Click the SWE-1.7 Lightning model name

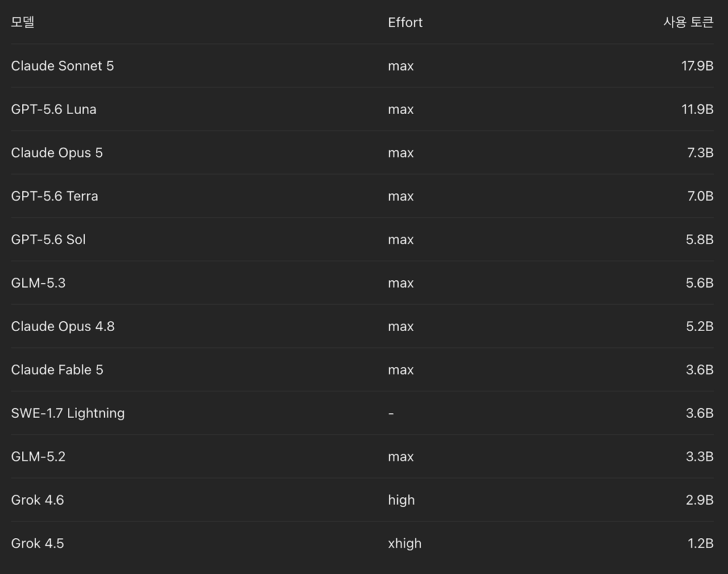click(x=68, y=413)
